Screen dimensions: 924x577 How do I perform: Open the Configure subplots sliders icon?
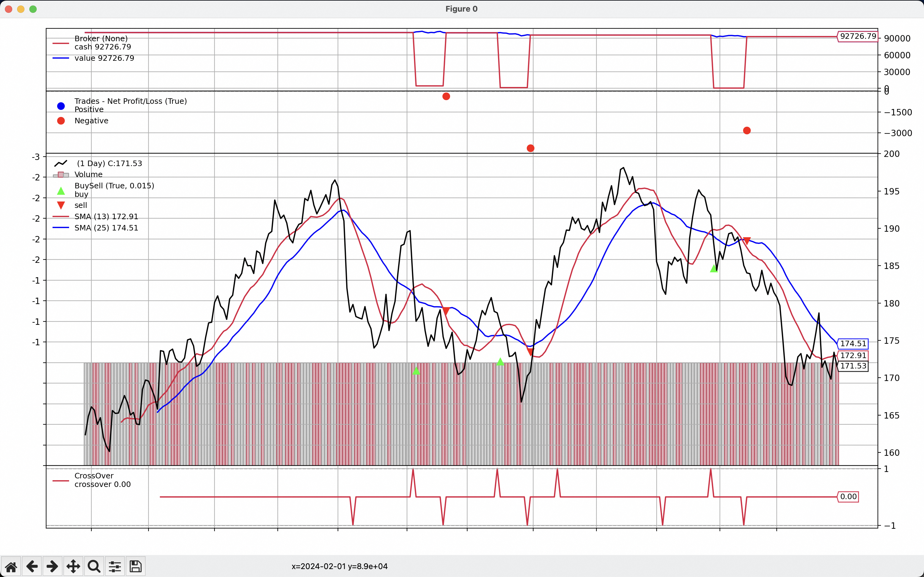point(115,566)
